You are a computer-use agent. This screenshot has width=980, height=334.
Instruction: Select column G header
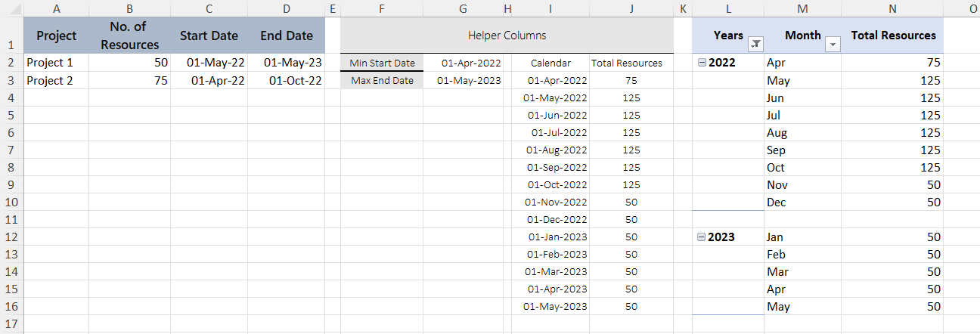point(464,8)
